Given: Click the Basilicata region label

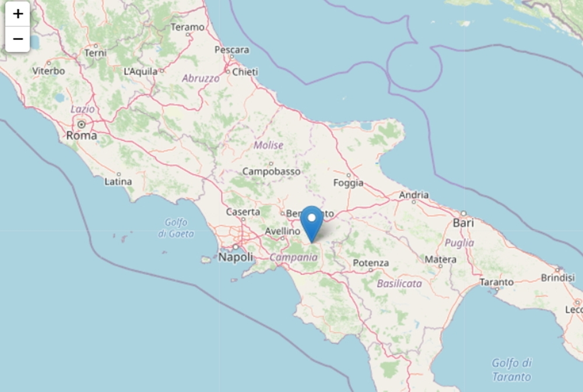Looking at the screenshot, I should [399, 284].
